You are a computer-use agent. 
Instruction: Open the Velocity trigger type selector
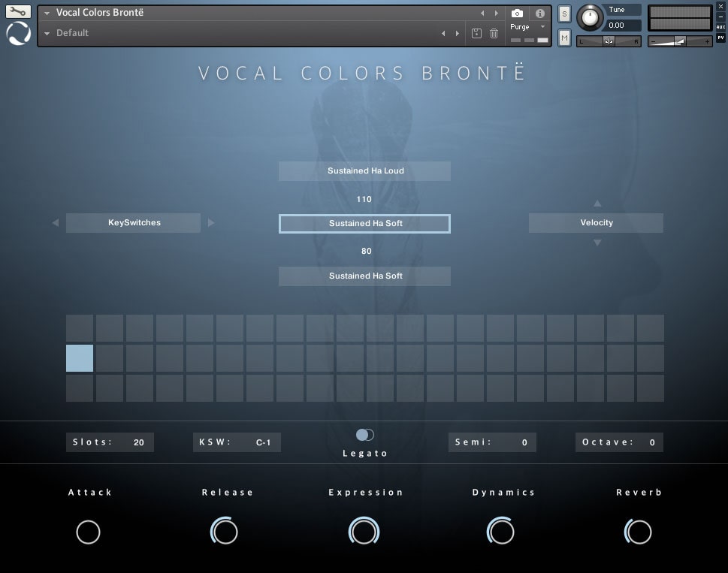pyautogui.click(x=596, y=223)
